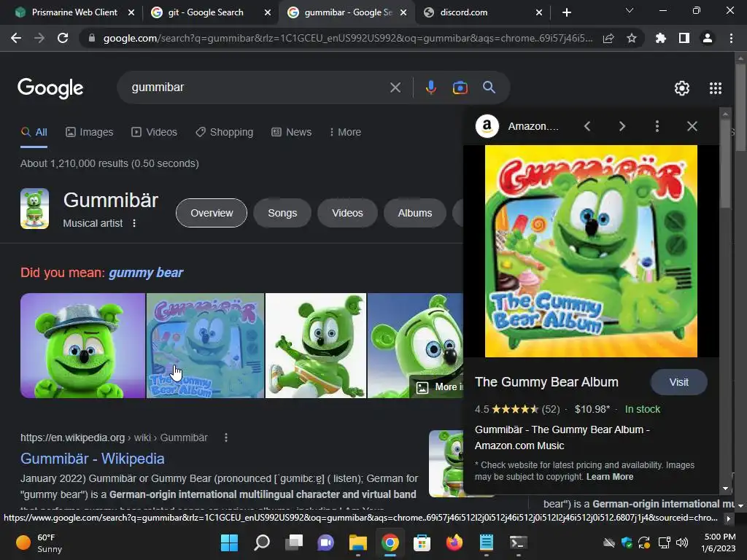Open the Microsoft Store taskbar icon

(422, 542)
